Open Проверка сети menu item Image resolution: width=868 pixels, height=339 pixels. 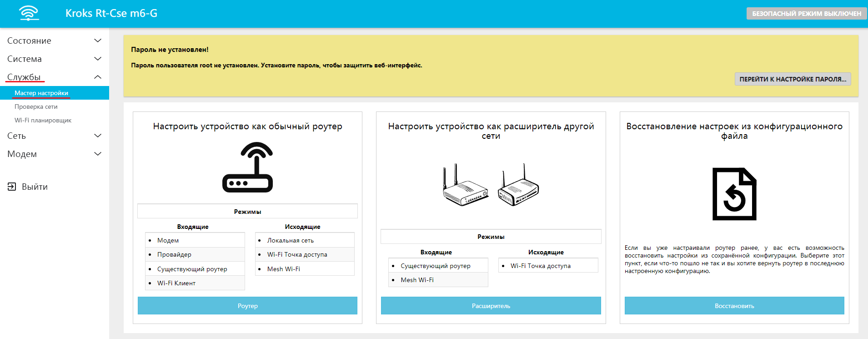click(x=36, y=106)
